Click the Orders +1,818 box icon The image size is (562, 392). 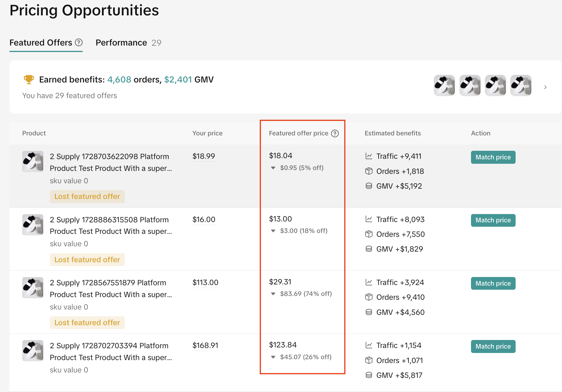pyautogui.click(x=369, y=171)
